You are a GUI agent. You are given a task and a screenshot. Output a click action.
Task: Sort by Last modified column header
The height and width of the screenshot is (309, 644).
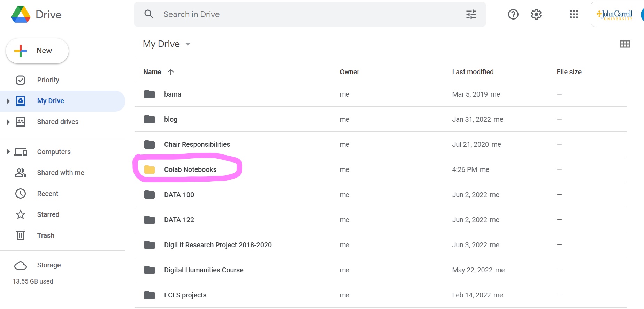coord(473,72)
